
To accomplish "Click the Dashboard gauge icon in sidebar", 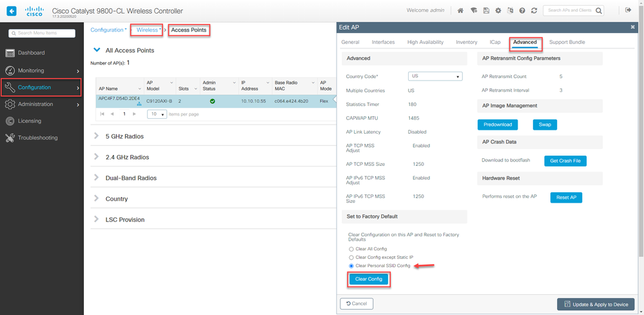I will [10, 53].
